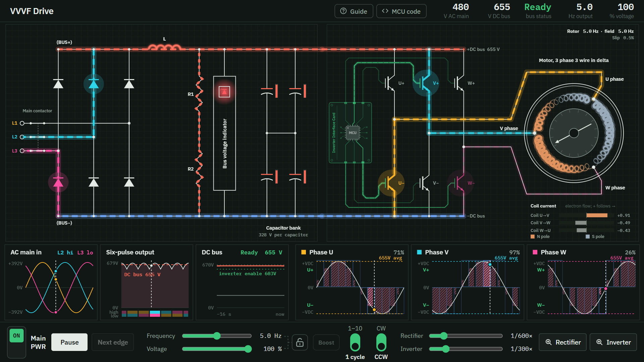Click the U+ transistor symbol
The height and width of the screenshot is (362, 644).
click(x=390, y=83)
